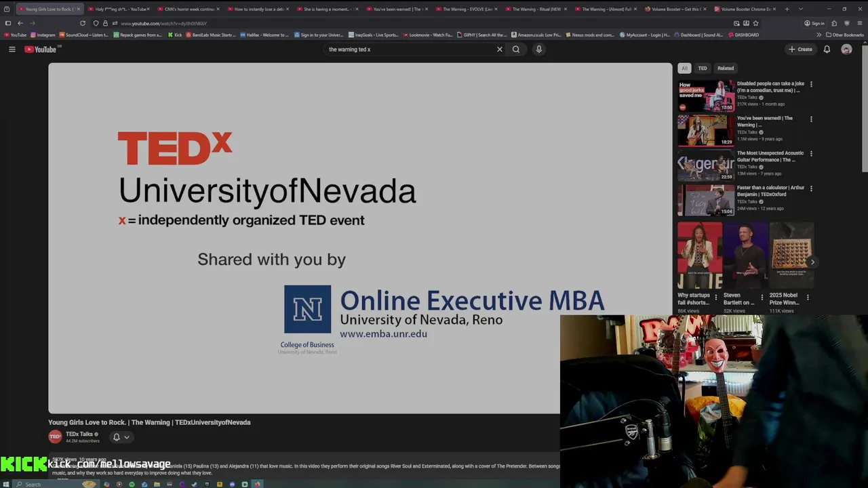Switch to 'The Warning - Ritual' tab
Screen dimensions: 868x488
pos(535,9)
